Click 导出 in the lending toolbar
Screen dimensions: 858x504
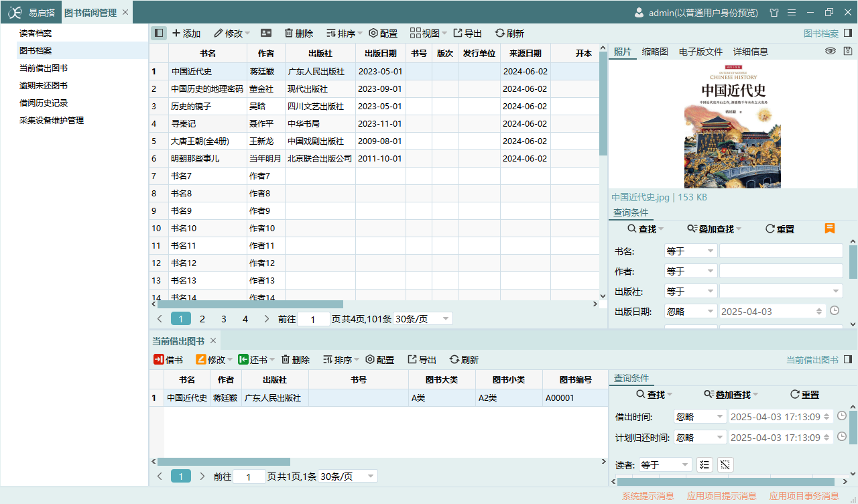coord(422,360)
